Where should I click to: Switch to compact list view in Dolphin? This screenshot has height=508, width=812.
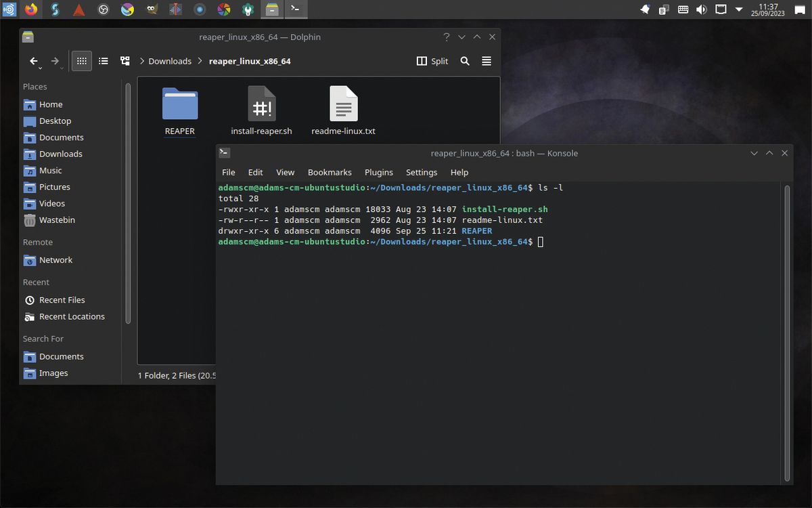pos(103,61)
